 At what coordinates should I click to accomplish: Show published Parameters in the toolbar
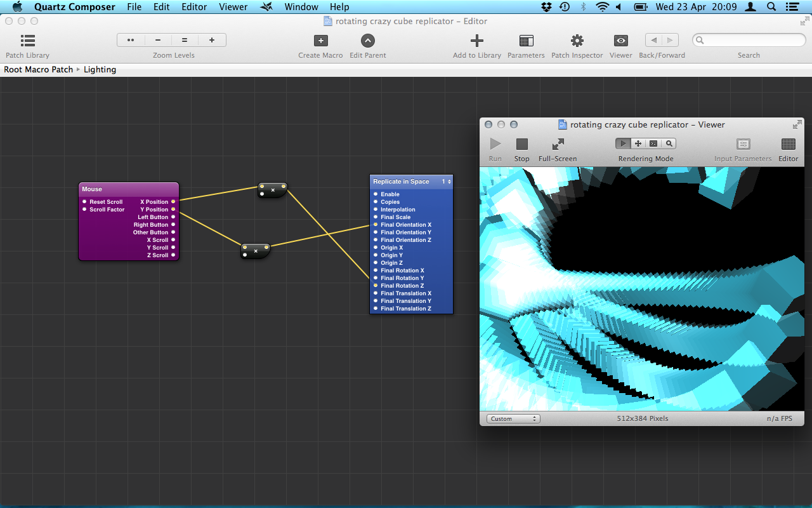526,41
